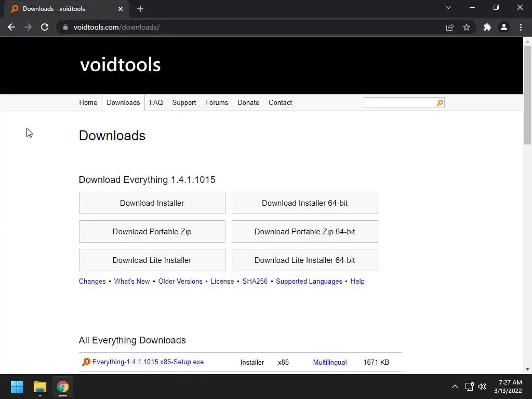The width and height of the screenshot is (532, 399).
Task: Open the network status tray icon
Action: pyautogui.click(x=470, y=387)
